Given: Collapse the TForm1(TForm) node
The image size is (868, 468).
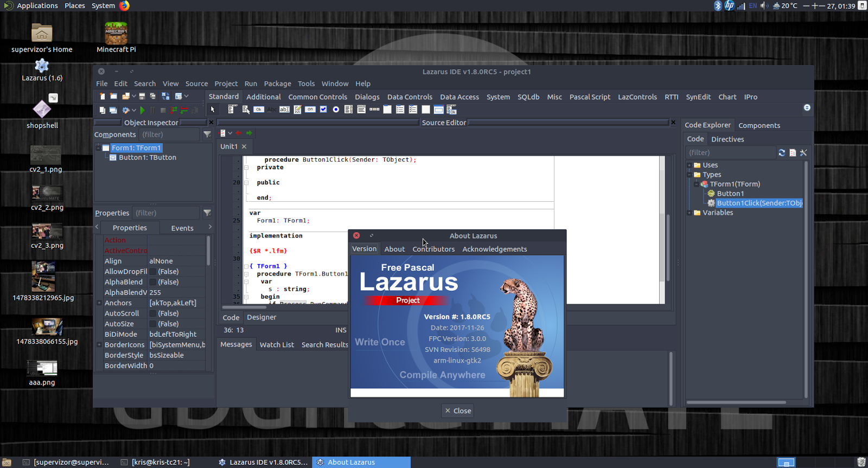Looking at the screenshot, I should coord(697,184).
